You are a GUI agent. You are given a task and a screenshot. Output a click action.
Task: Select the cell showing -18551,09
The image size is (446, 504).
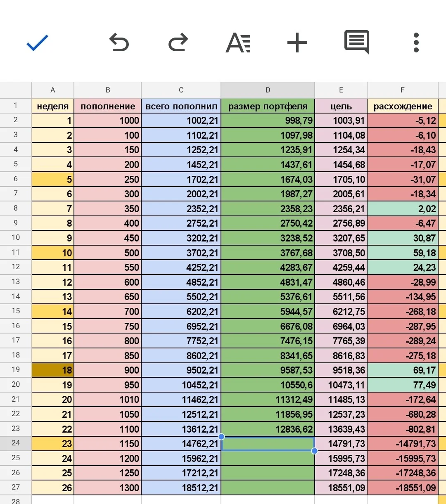(403, 488)
